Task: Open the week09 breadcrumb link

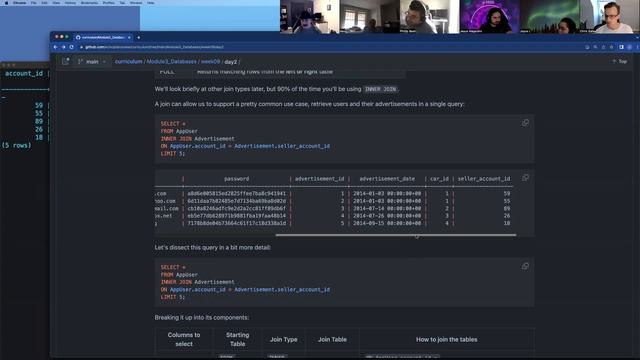Action: point(210,62)
